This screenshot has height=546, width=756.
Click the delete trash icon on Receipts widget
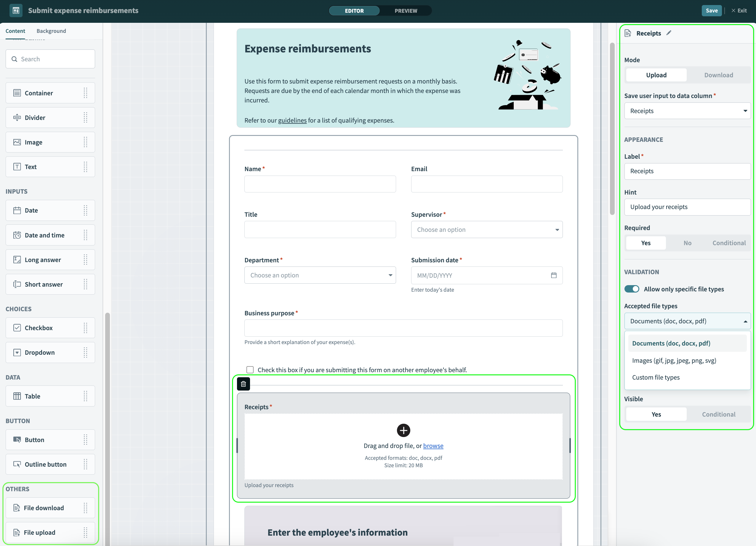243,383
